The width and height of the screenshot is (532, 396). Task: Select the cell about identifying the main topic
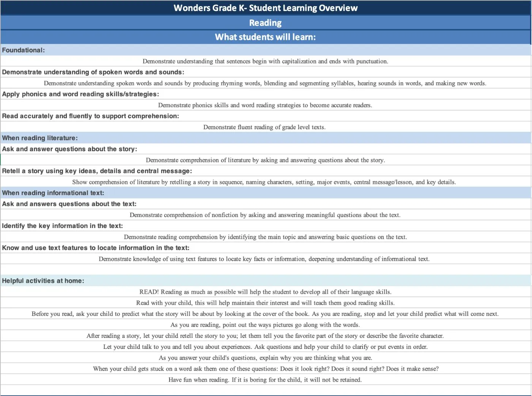coord(266,237)
